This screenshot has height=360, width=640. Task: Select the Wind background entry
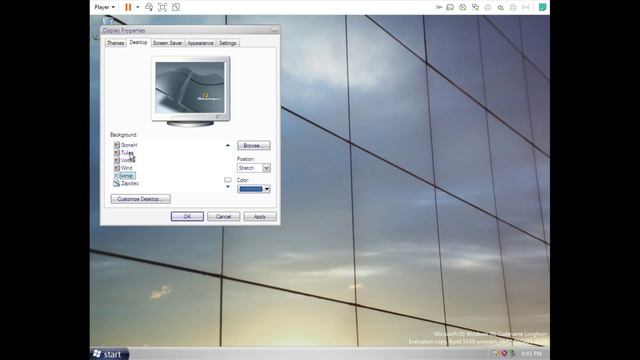(127, 168)
